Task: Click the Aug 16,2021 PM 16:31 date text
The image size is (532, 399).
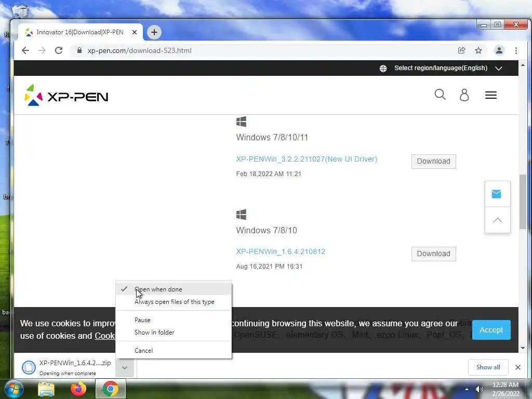Action: [269, 267]
